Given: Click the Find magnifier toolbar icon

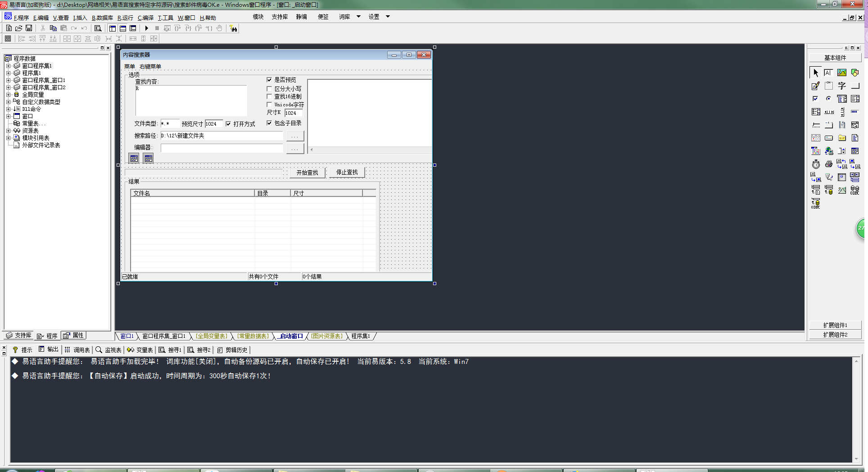Looking at the screenshot, I should click(98, 28).
